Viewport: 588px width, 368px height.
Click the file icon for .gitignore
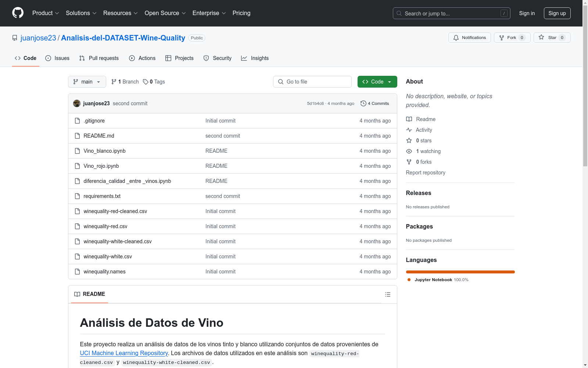(77, 121)
